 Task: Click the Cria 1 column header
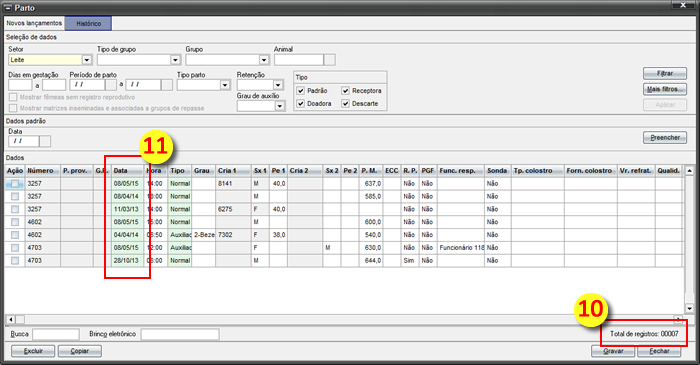(233, 170)
